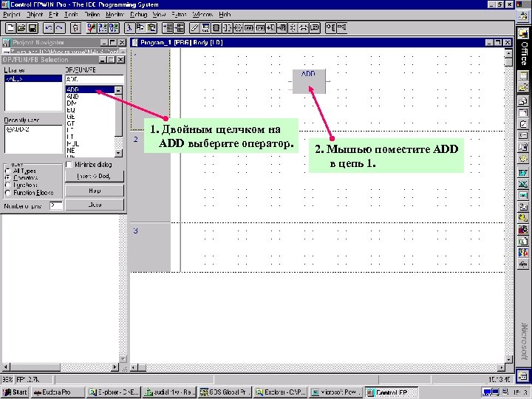This screenshot has height=399, width=532.
Task: Open the Window menu
Action: (x=202, y=15)
